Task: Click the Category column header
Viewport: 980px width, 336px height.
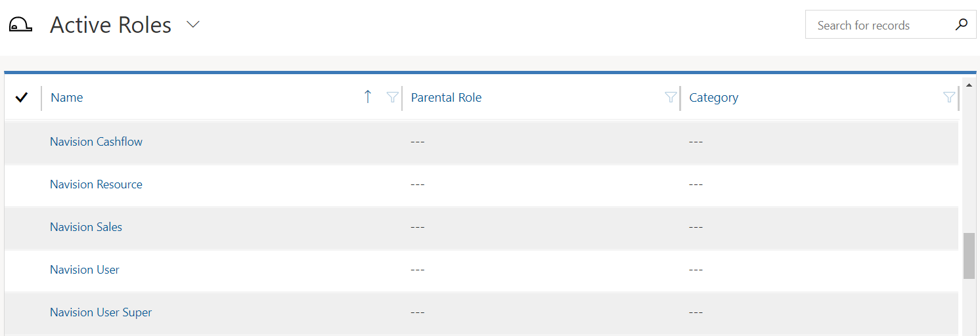Action: pyautogui.click(x=713, y=98)
